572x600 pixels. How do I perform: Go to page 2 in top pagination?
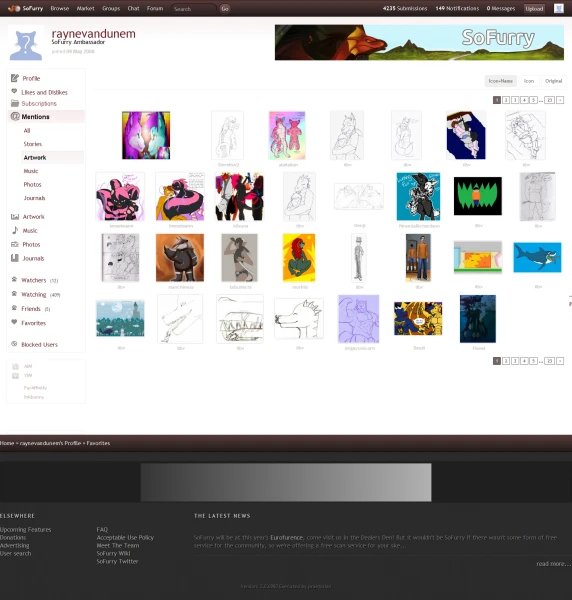[506, 100]
